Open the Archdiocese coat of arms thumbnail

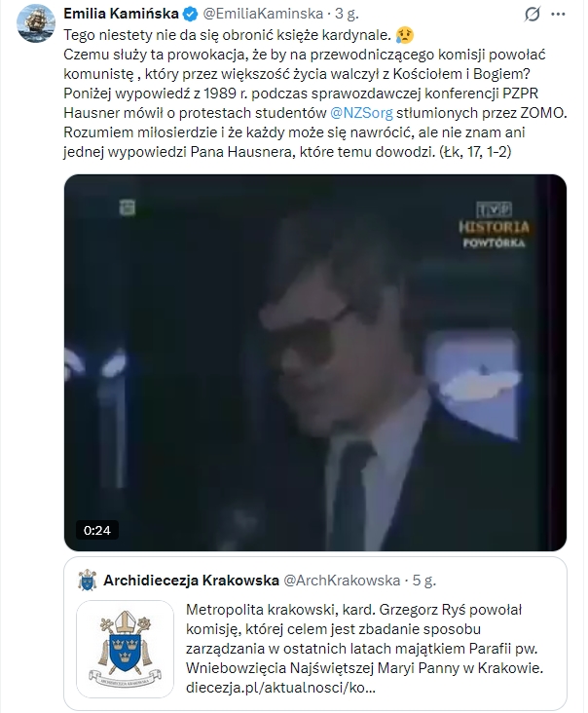[x=125, y=650]
